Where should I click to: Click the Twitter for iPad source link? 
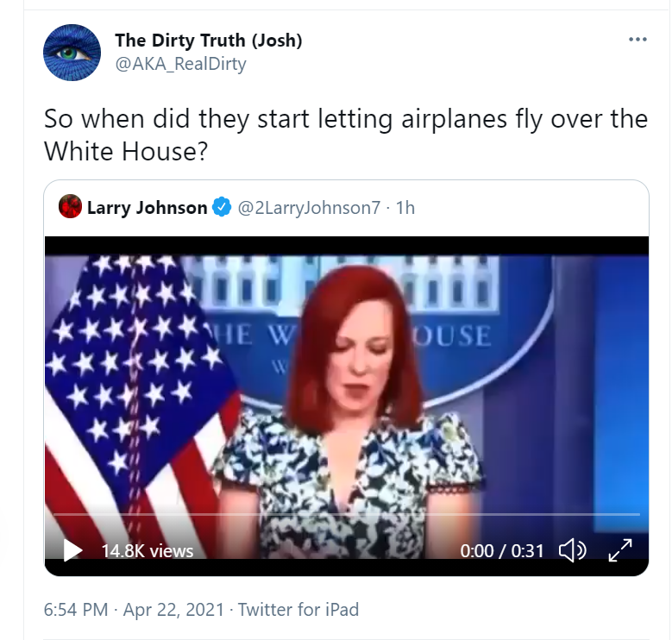[x=298, y=609]
